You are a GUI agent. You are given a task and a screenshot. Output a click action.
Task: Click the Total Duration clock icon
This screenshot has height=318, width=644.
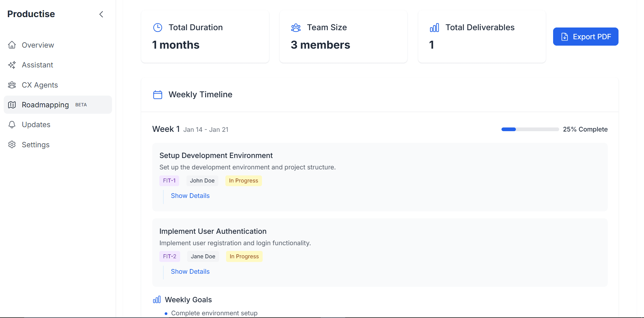click(158, 28)
